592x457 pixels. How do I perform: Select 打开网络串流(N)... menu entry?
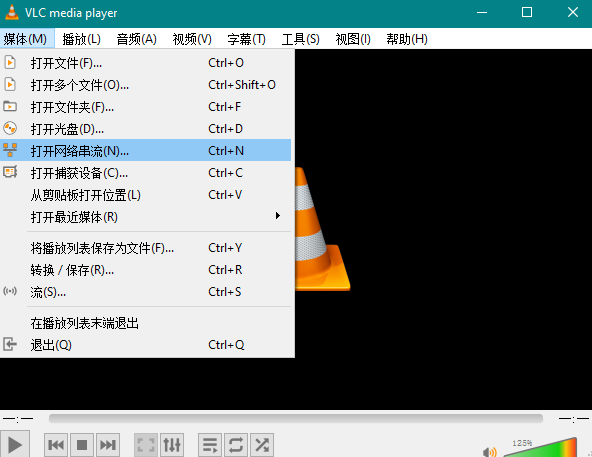pyautogui.click(x=146, y=151)
